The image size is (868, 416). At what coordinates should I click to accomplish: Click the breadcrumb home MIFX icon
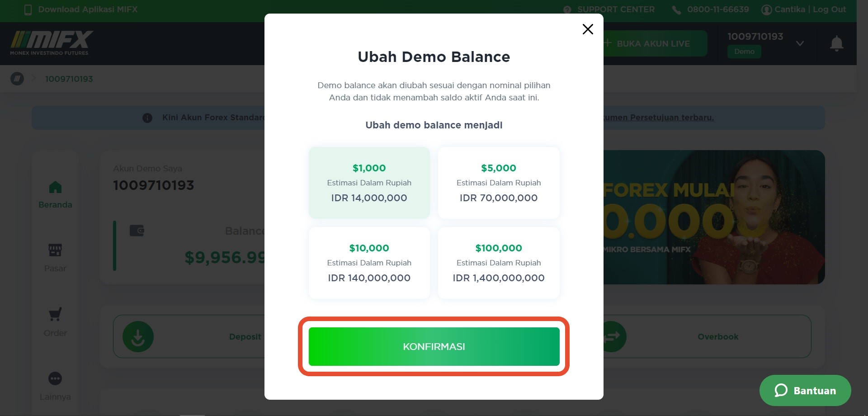coord(17,79)
